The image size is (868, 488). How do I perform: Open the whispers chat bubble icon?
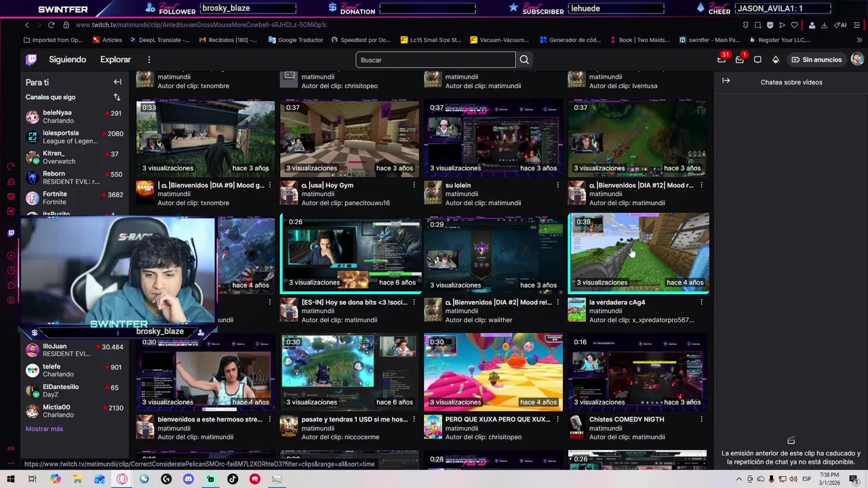coord(757,60)
